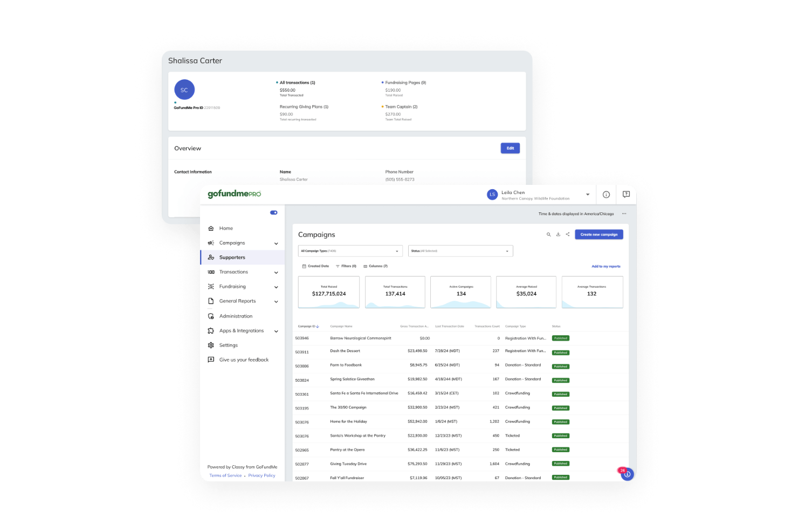The height and width of the screenshot is (532, 798).
Task: Click the search icon in Campaigns header
Action: [x=548, y=234]
